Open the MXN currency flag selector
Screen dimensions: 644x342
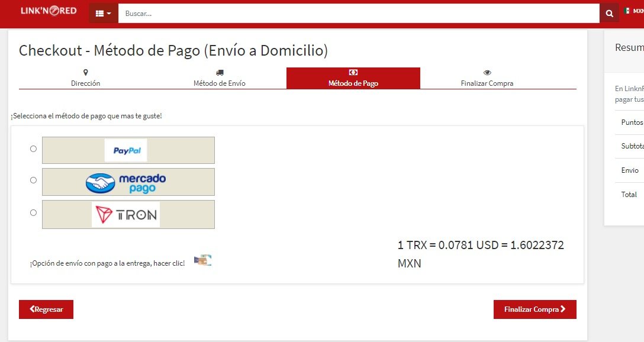coord(633,11)
